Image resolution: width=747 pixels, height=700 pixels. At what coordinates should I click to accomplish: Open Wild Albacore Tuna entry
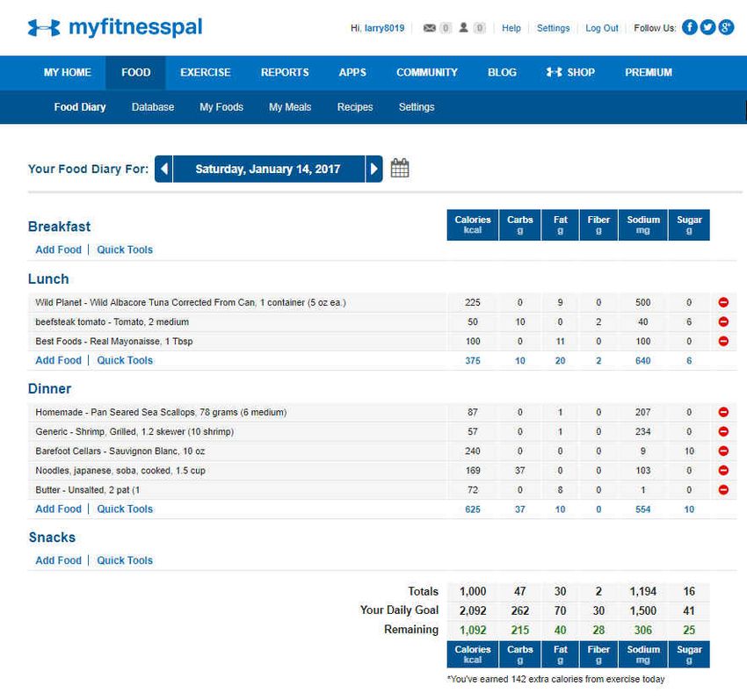[x=191, y=302]
